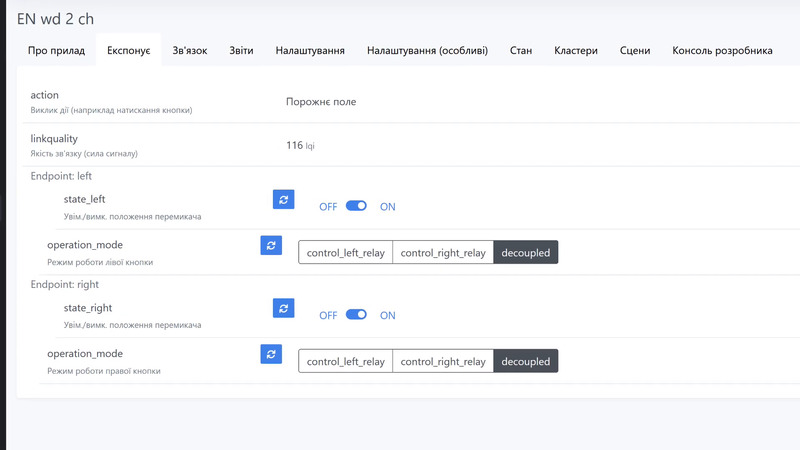Viewport: 800px width, 450px height.
Task: Select control_right_relay for left button mode
Action: 443,253
